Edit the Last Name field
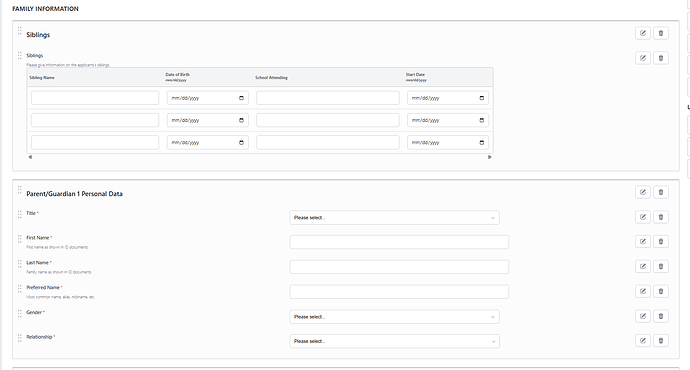 pos(642,266)
